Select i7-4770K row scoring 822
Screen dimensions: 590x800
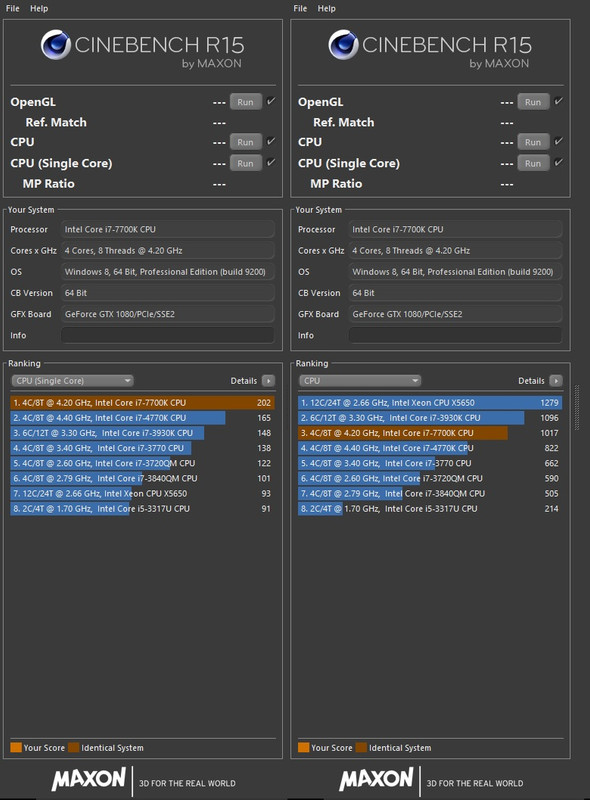(x=430, y=448)
